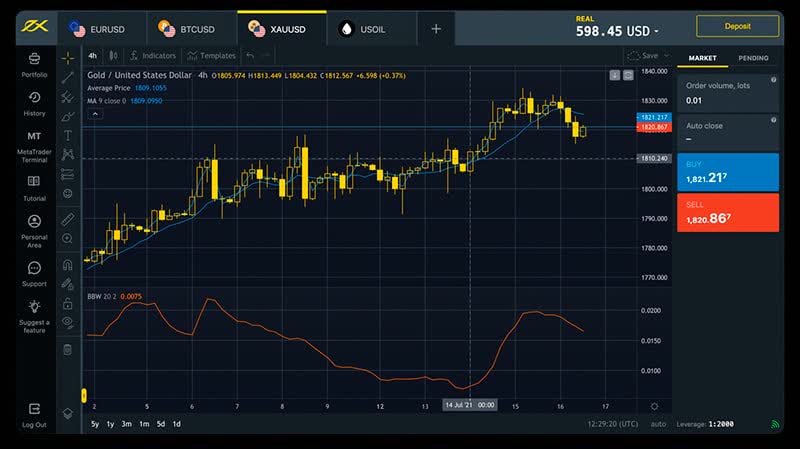Collapse the indicator legend with chevron
The height and width of the screenshot is (449, 800).
(x=96, y=114)
